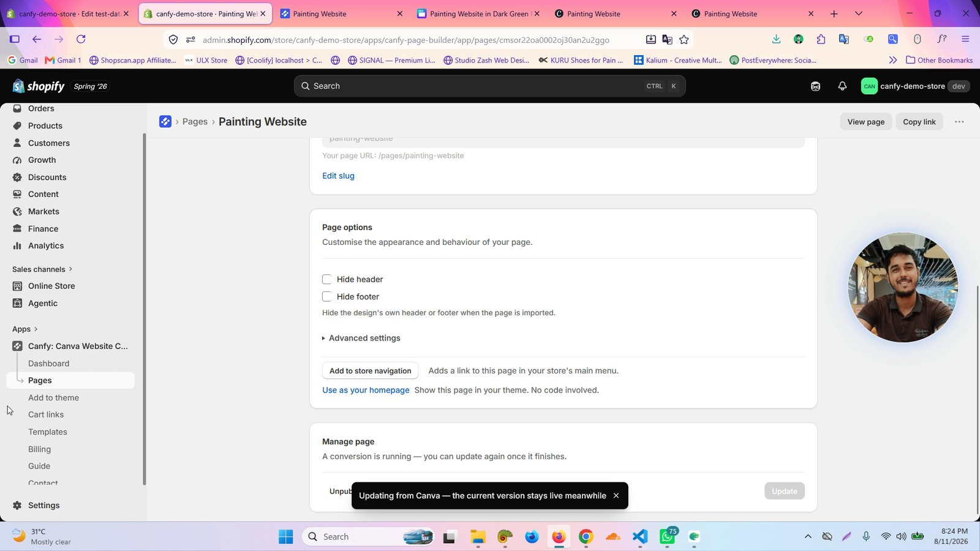Open the list all tabs dropdown
This screenshot has width=980, height=551.
point(859,13)
